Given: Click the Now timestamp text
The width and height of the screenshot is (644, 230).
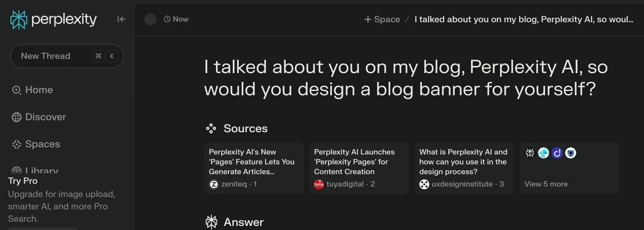Looking at the screenshot, I should point(180,19).
